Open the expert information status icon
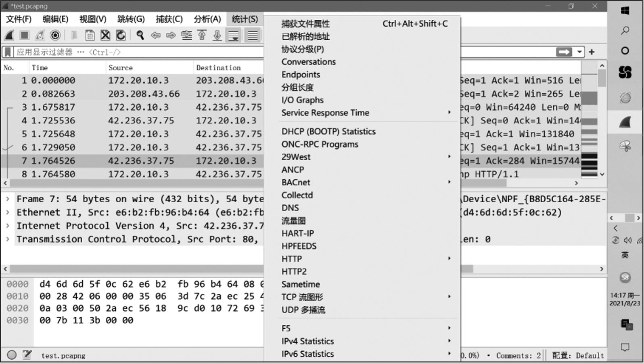This screenshot has width=644, height=363. click(12, 355)
